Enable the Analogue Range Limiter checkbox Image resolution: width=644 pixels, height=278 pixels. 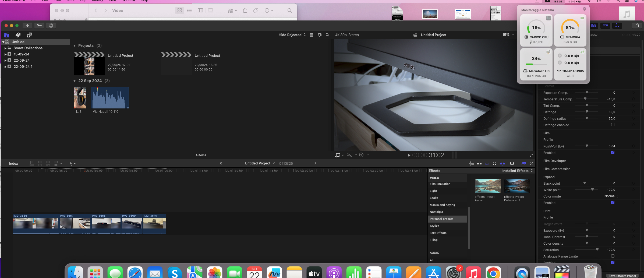(613, 256)
